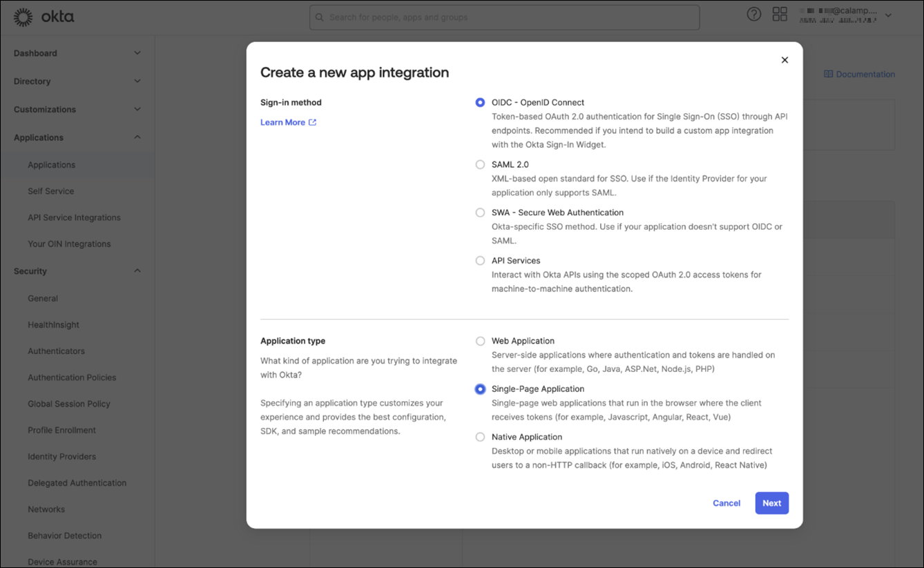The height and width of the screenshot is (568, 924).
Task: Open Delegated Authentication page
Action: pos(77,483)
